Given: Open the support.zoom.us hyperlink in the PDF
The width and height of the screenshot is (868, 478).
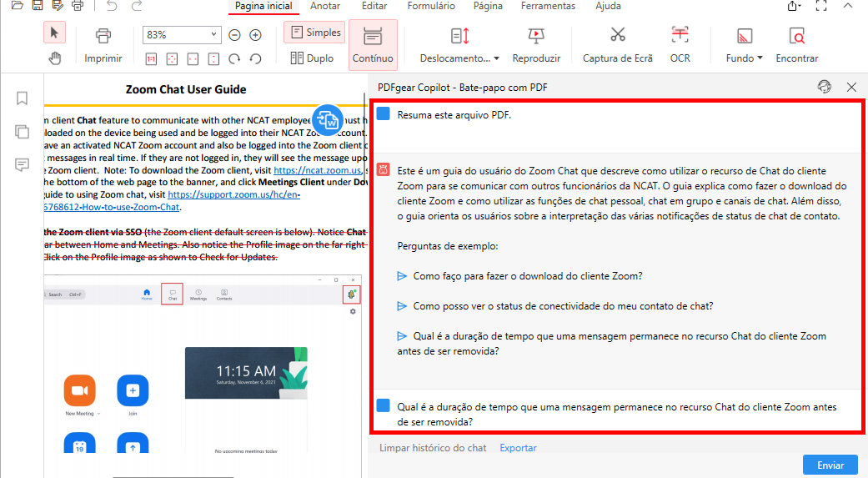Looking at the screenshot, I should coord(233,194).
